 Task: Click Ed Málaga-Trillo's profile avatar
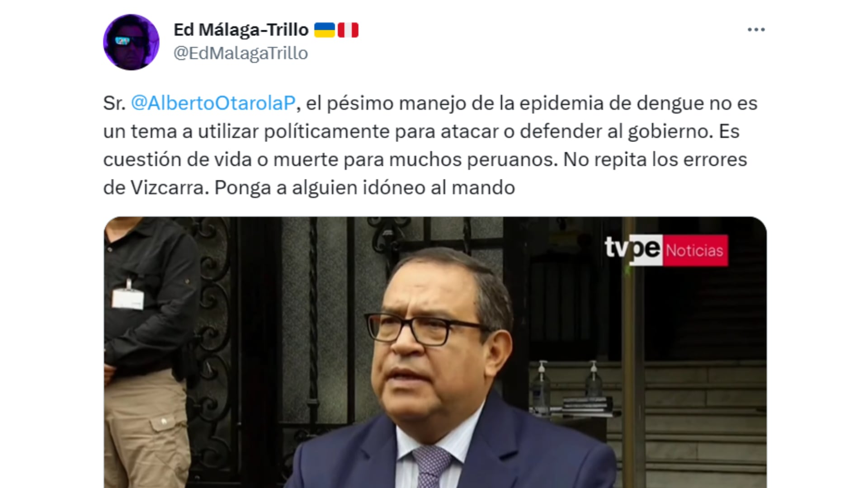(131, 42)
